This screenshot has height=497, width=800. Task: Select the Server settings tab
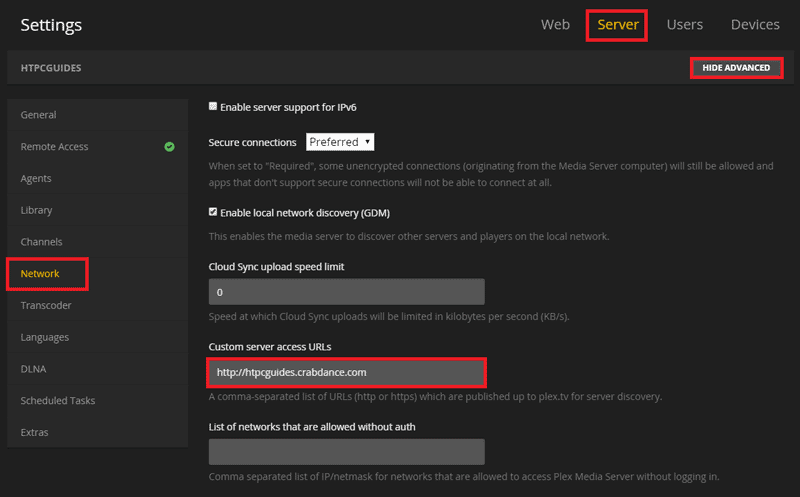[x=617, y=25]
